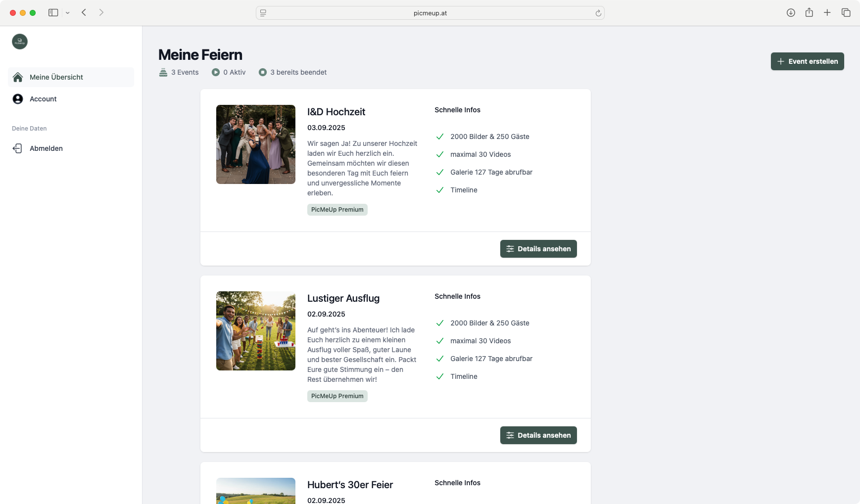Click the record icon beside 3 bereits beendet
860x504 pixels.
[263, 72]
